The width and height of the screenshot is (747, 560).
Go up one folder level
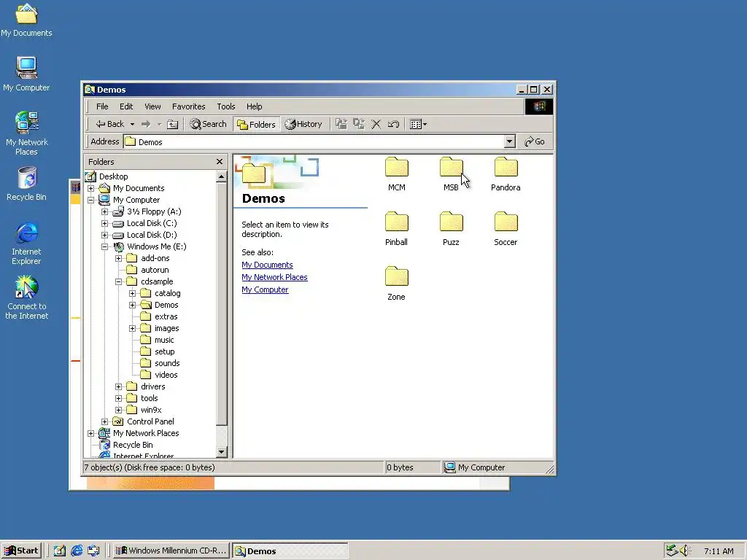[x=172, y=124]
